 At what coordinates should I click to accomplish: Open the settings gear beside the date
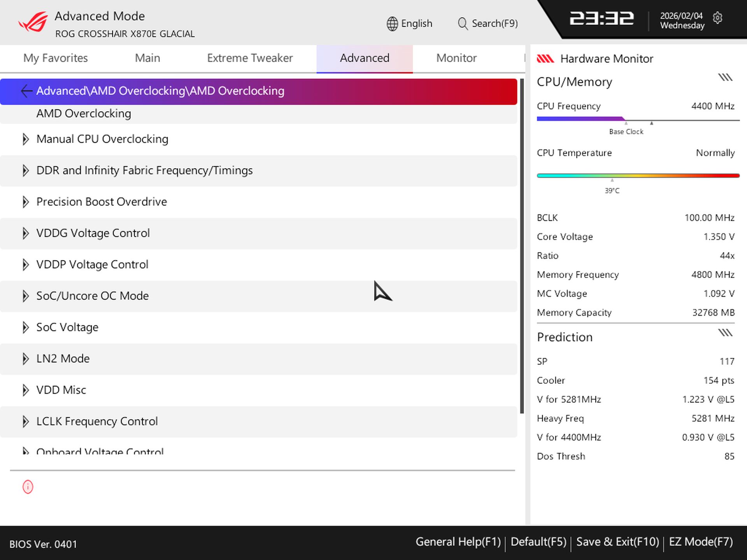(718, 18)
